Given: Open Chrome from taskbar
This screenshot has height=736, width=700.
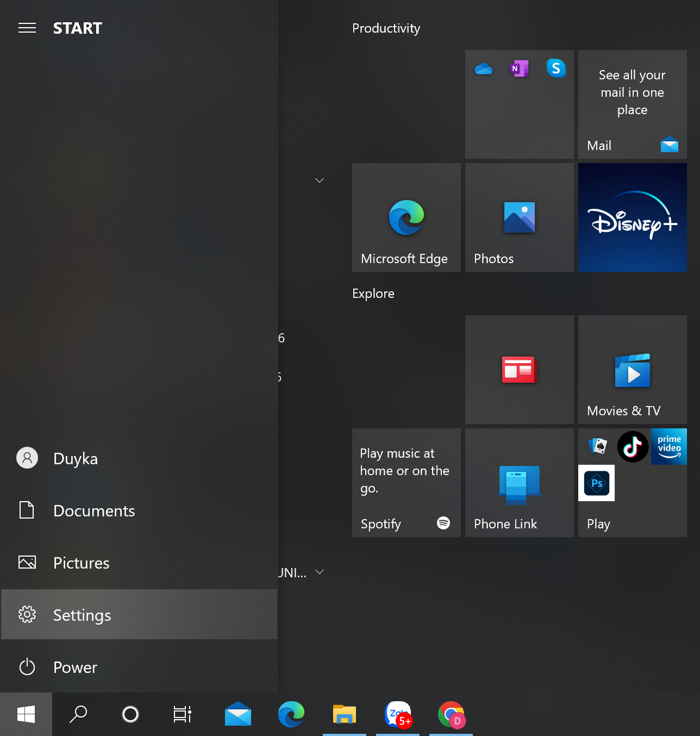Looking at the screenshot, I should [451, 714].
